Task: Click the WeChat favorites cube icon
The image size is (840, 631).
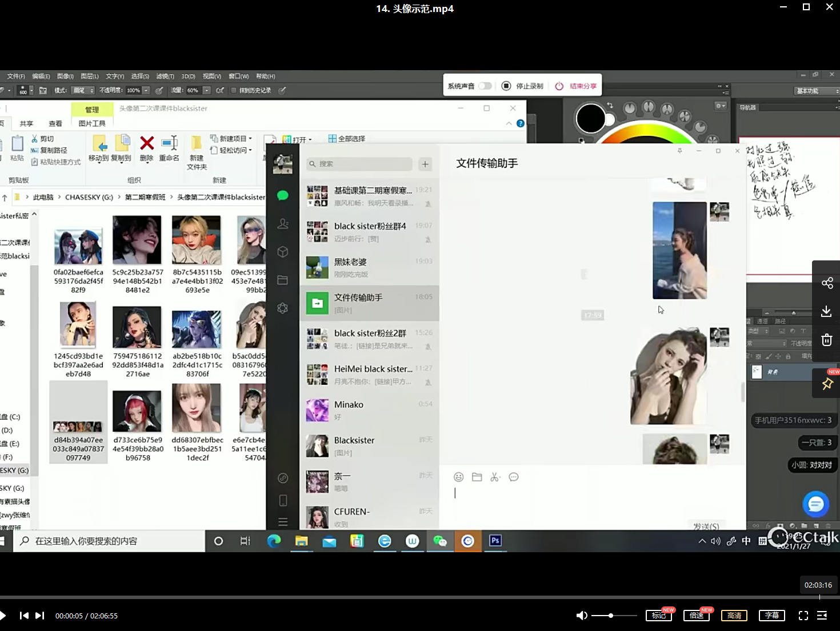Action: click(283, 252)
